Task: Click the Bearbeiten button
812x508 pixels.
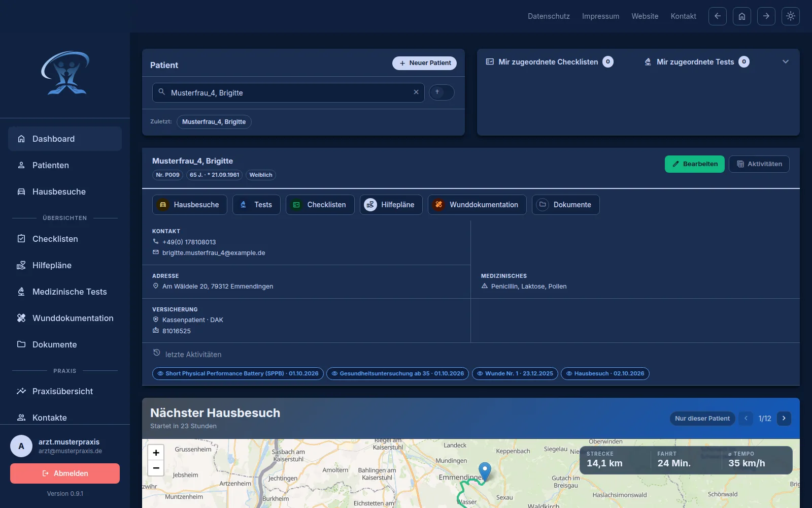Action: [695, 164]
